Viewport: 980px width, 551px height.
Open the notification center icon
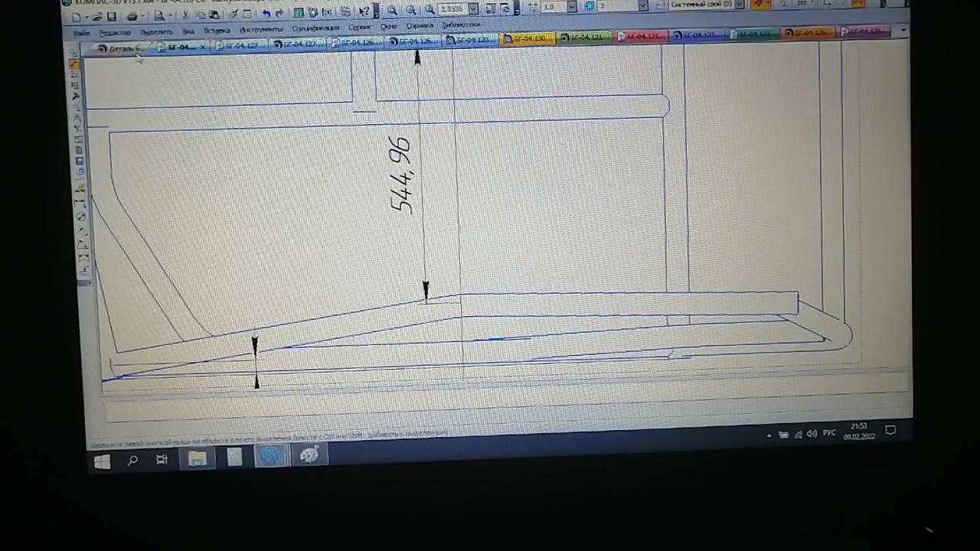(x=890, y=430)
